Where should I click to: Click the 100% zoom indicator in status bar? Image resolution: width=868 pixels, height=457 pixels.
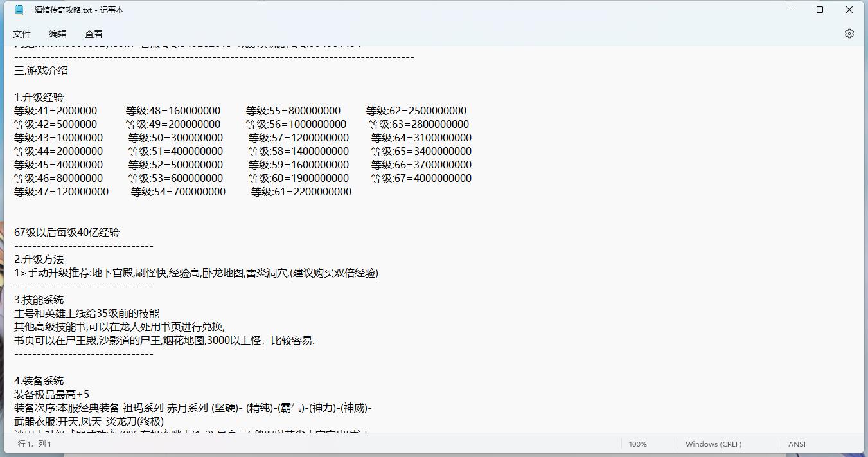click(x=638, y=444)
